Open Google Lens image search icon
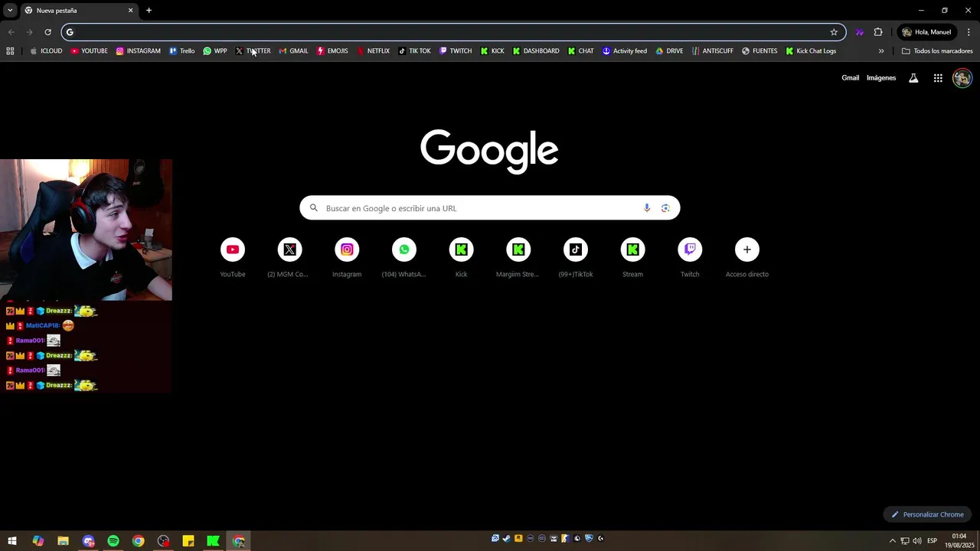980x551 pixels. 665,208
